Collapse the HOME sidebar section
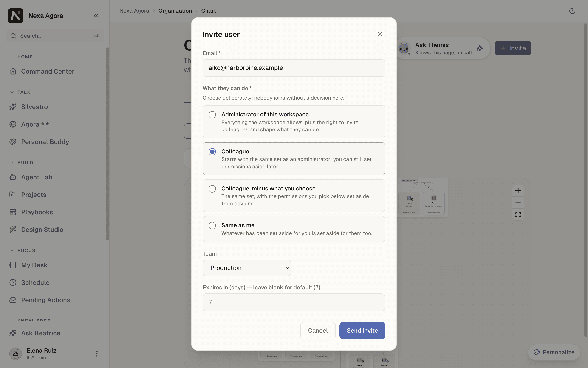 click(x=21, y=57)
